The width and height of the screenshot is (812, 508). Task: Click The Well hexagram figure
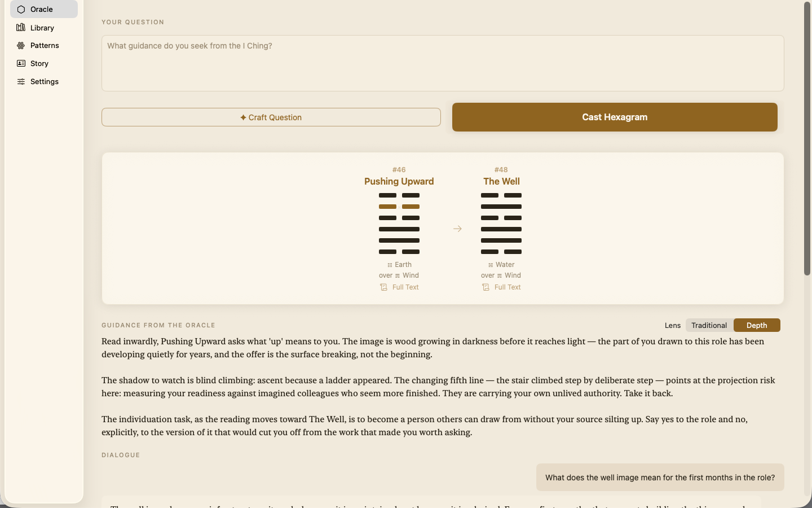(501, 224)
